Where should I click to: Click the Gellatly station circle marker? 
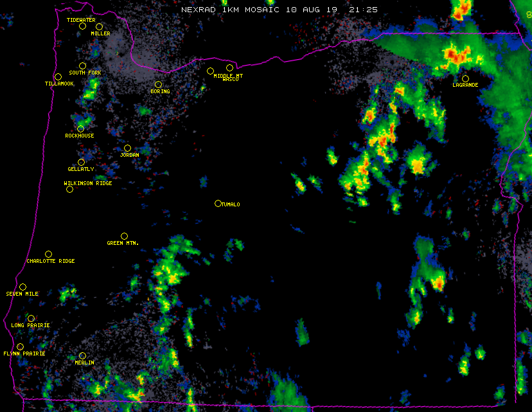pyautogui.click(x=81, y=163)
